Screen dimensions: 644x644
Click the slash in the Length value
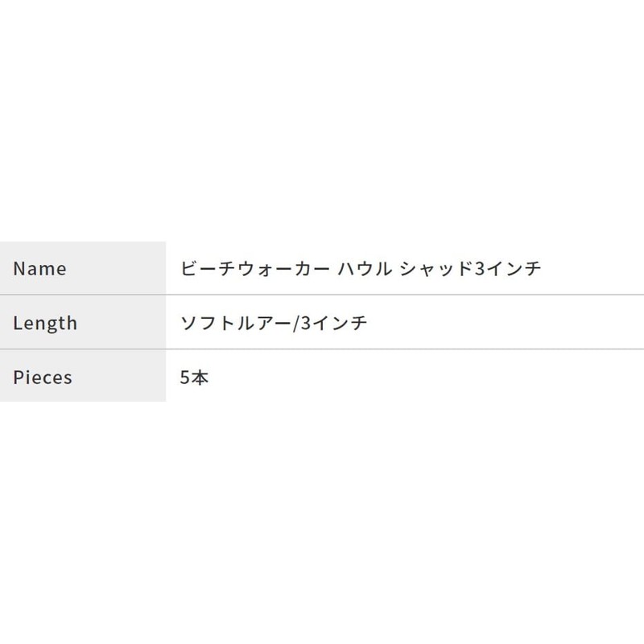point(295,324)
